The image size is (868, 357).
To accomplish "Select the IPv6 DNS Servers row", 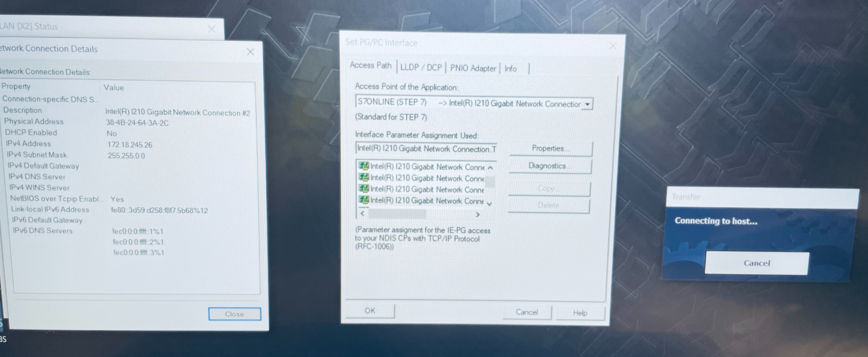I will [134, 231].
